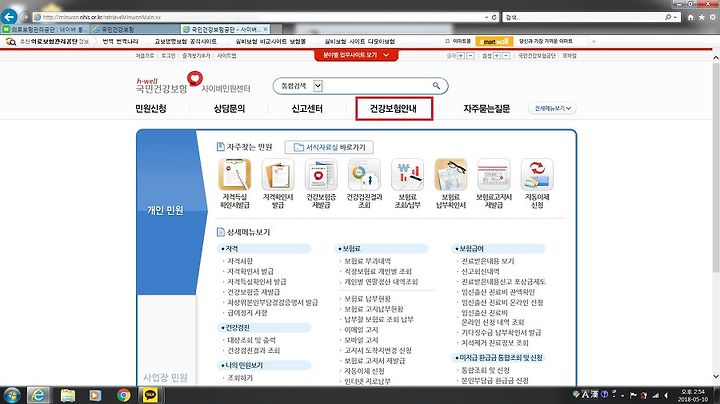Open the 자주묻는질문 menu
Viewport: 720px width, 404px height.
point(487,109)
